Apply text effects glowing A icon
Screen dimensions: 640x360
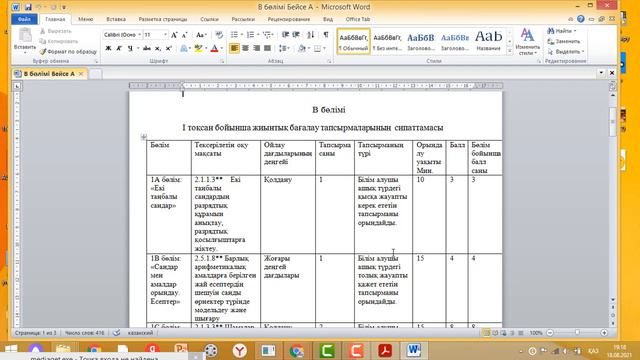click(x=184, y=48)
